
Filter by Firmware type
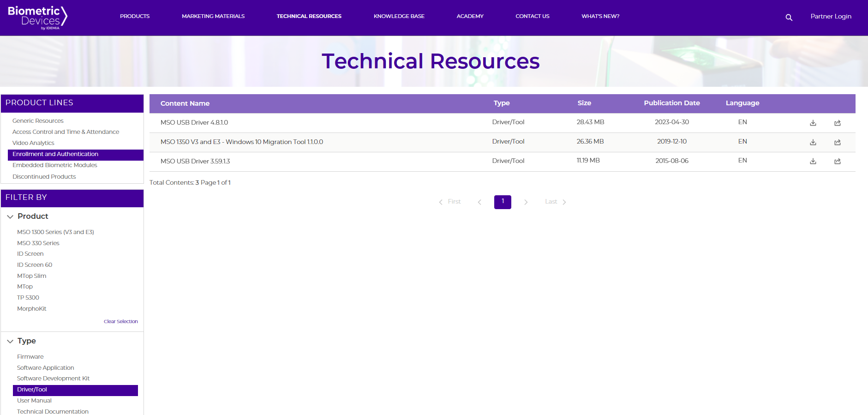30,357
